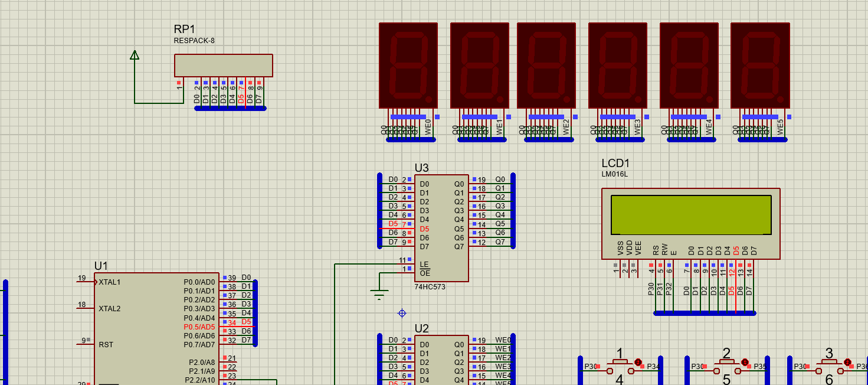
Task: Select the seven-segment display wired to WE4
Action: (689, 66)
